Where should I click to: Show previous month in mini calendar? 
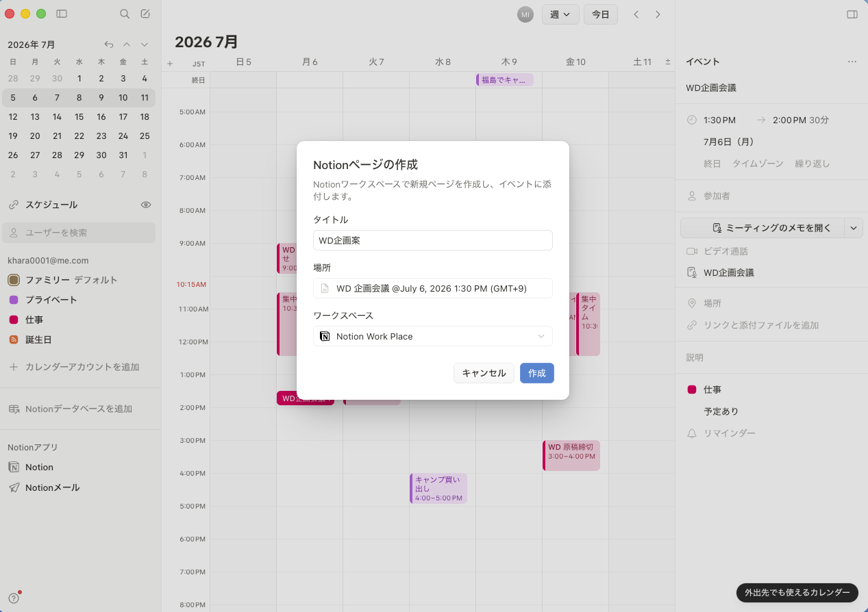126,44
